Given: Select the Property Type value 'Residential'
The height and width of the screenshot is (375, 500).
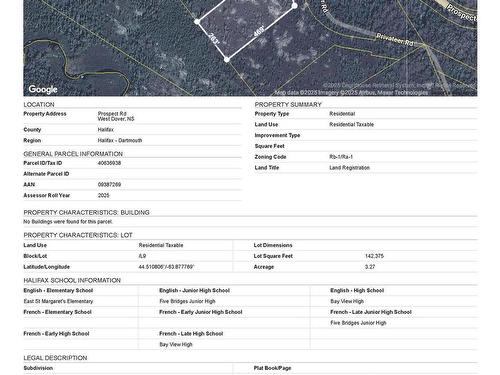Looking at the screenshot, I should point(342,114).
